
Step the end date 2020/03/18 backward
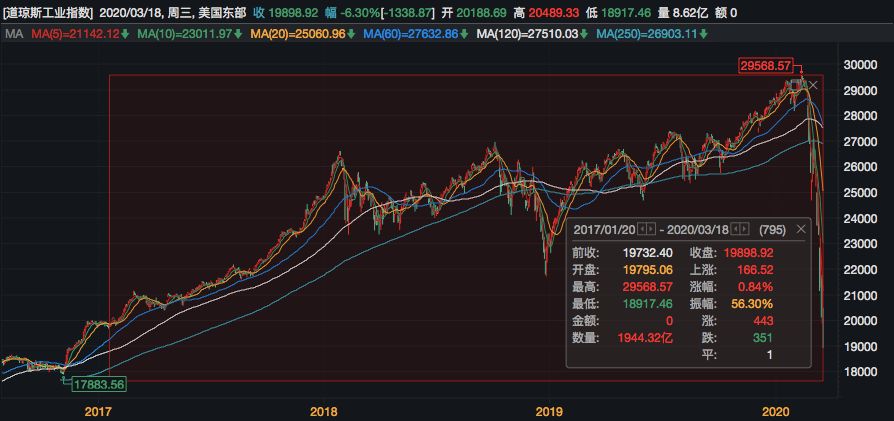tap(735, 229)
